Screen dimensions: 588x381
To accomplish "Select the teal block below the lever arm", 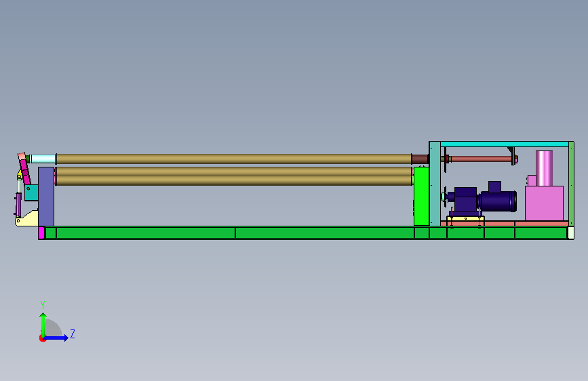I will pos(31,193).
